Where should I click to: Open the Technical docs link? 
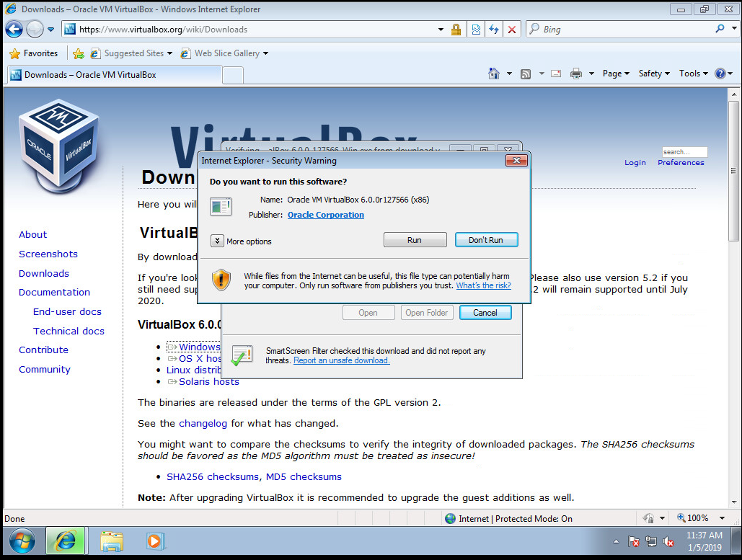pos(69,331)
